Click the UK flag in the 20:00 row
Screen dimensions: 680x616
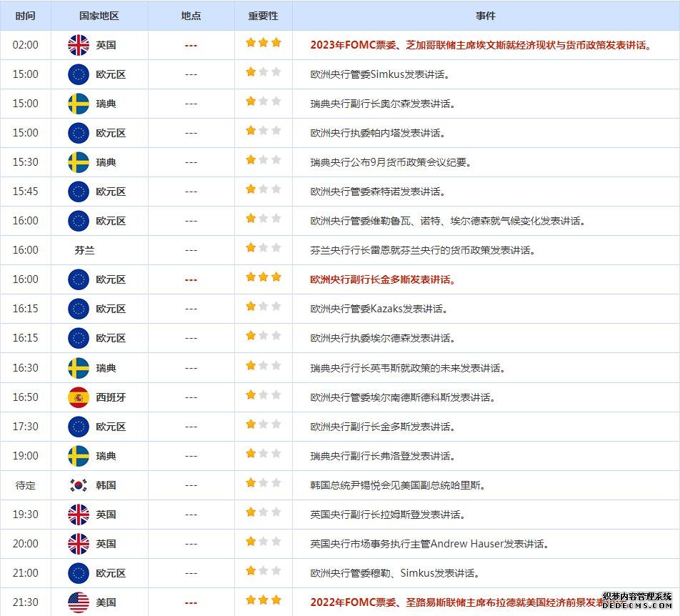coord(79,544)
